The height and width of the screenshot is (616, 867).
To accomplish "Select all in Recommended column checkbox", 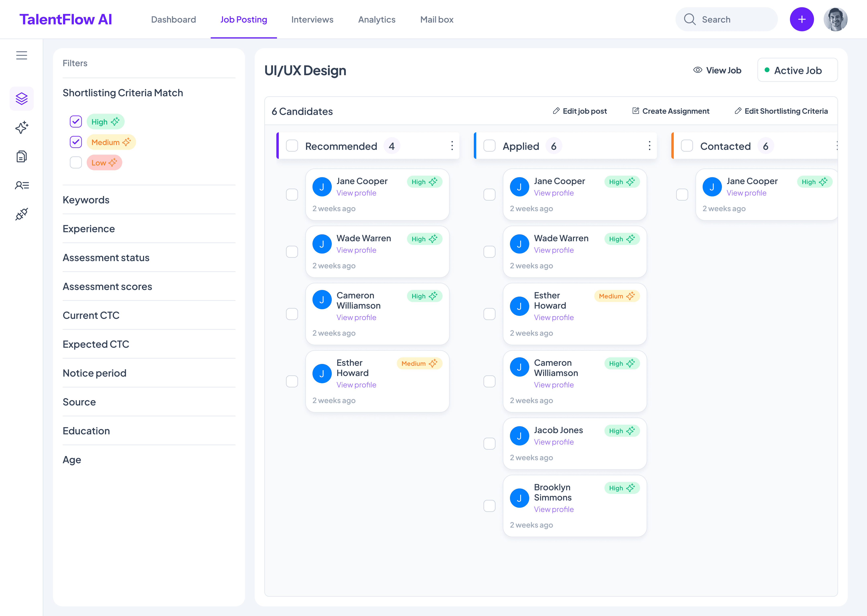I will click(x=292, y=146).
